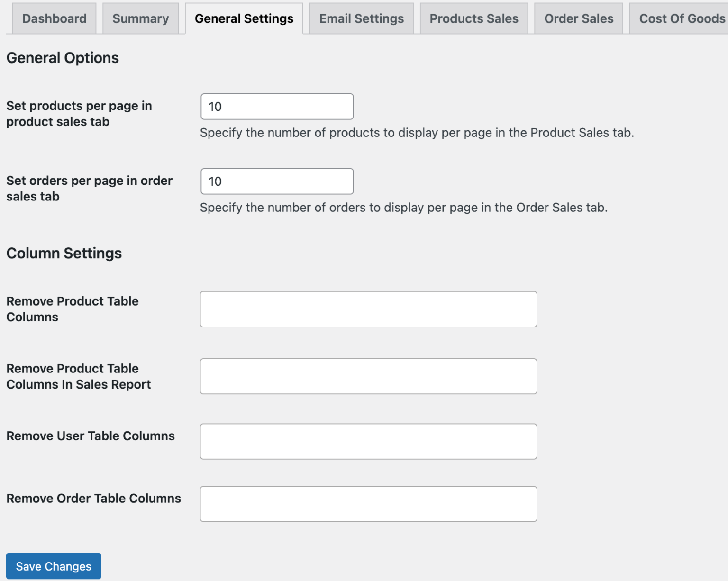The width and height of the screenshot is (728, 581).
Task: Click the 'Remove User Table Columns' label
Action: [x=91, y=436]
